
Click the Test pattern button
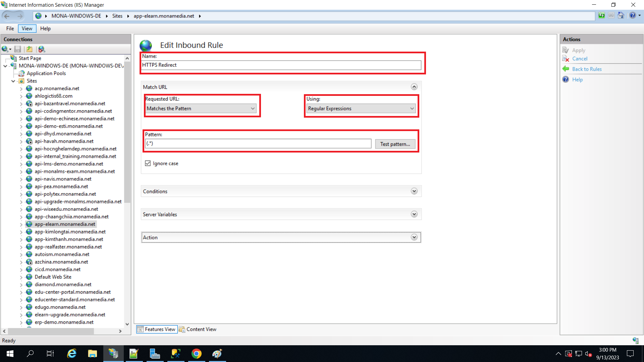point(395,144)
